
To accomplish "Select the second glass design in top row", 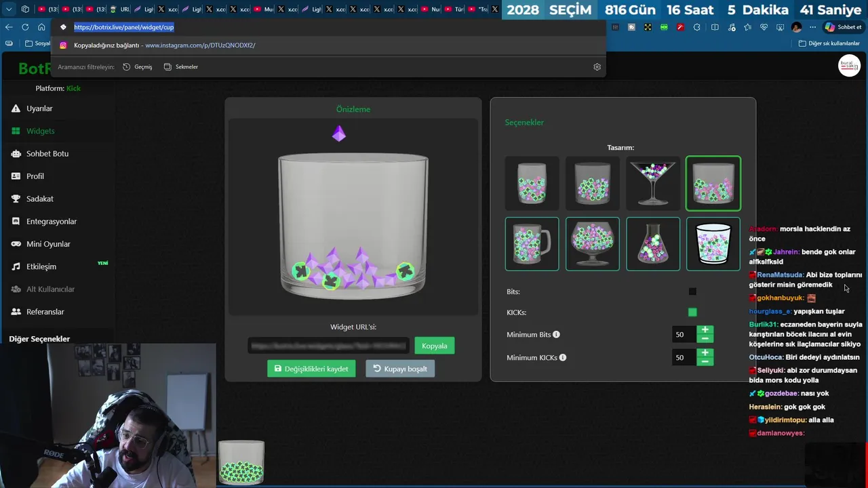I will click(592, 183).
